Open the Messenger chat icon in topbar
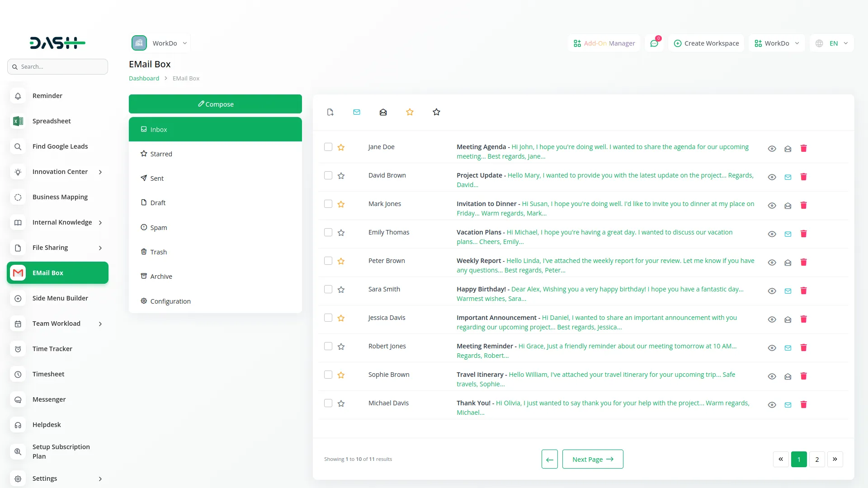868x488 pixels. [654, 43]
